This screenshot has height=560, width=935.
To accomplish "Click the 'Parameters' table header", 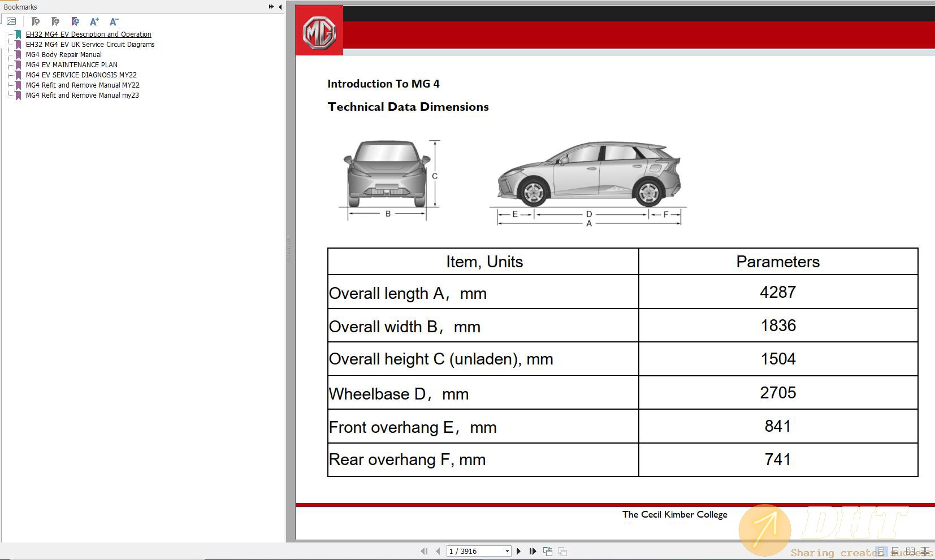I will [x=778, y=262].
